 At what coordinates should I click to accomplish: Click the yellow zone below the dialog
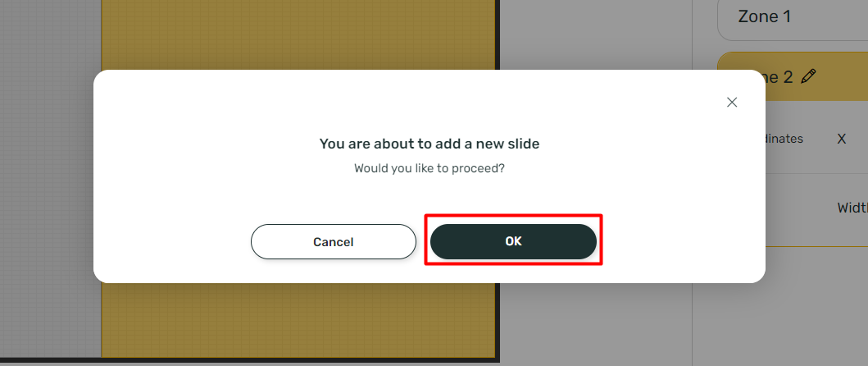[x=299, y=320]
